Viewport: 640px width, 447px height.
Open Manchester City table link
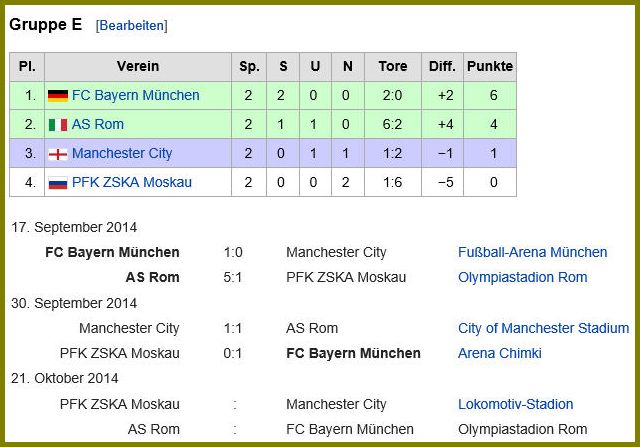click(122, 153)
